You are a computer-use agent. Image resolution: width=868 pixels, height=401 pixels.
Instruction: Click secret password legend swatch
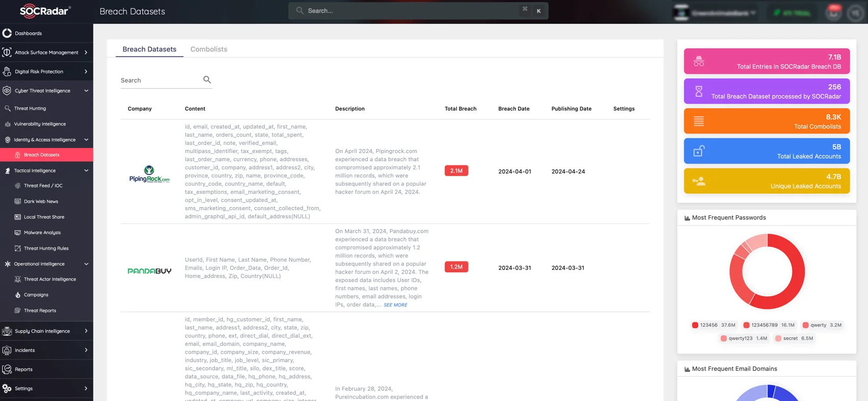pyautogui.click(x=778, y=338)
